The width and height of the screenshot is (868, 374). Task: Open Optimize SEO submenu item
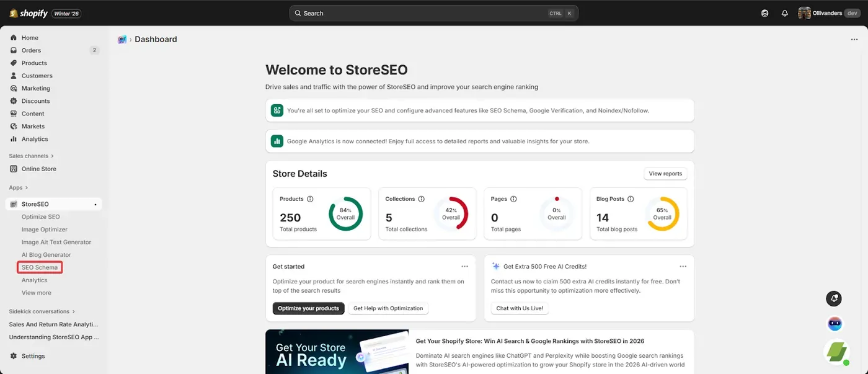click(41, 216)
